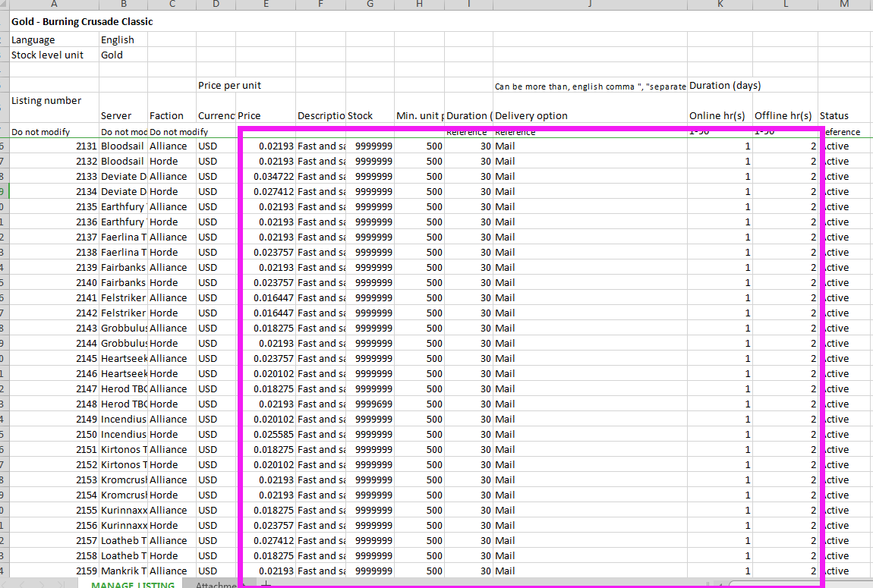
Task: Click the Horde faction cell of listing 2136
Action: click(x=172, y=222)
